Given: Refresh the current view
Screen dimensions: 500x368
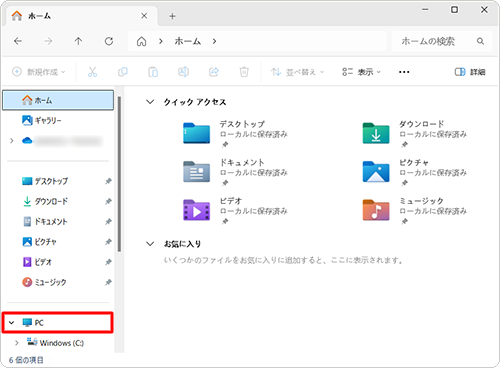Looking at the screenshot, I should pyautogui.click(x=109, y=41).
